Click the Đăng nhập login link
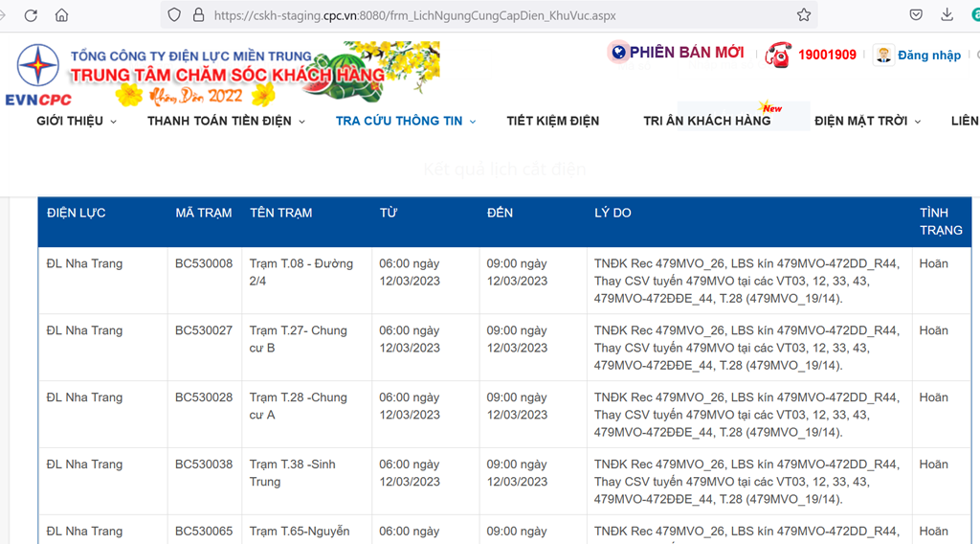980x544 pixels. point(928,56)
